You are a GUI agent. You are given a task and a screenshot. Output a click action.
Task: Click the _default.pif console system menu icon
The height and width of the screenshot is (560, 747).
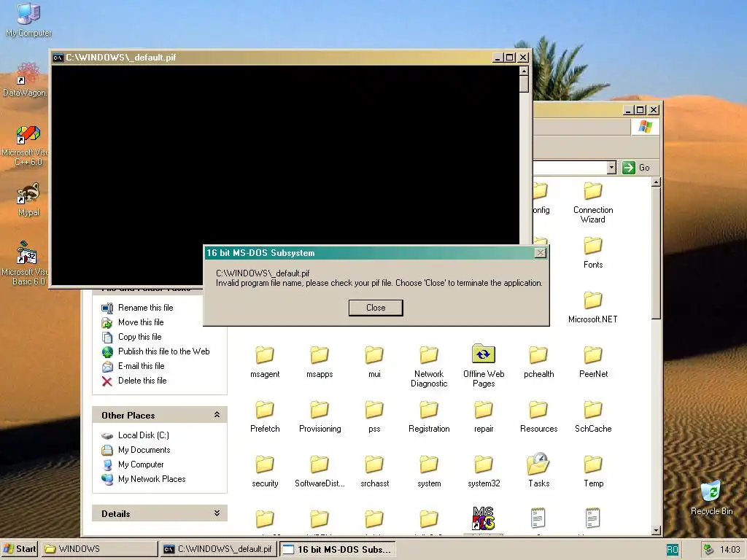pos(58,58)
